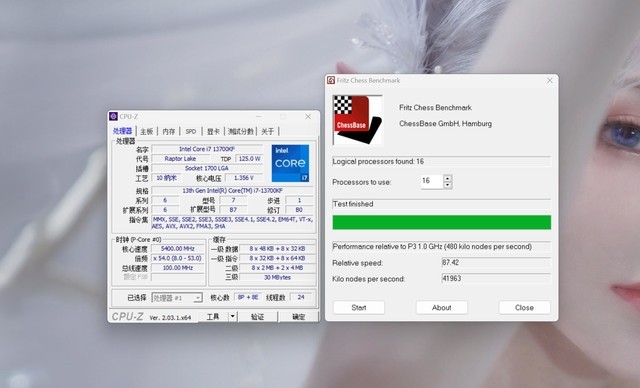Expand the 工具 dropdown arrow
Image resolution: width=640 pixels, height=388 pixels.
tap(232, 316)
